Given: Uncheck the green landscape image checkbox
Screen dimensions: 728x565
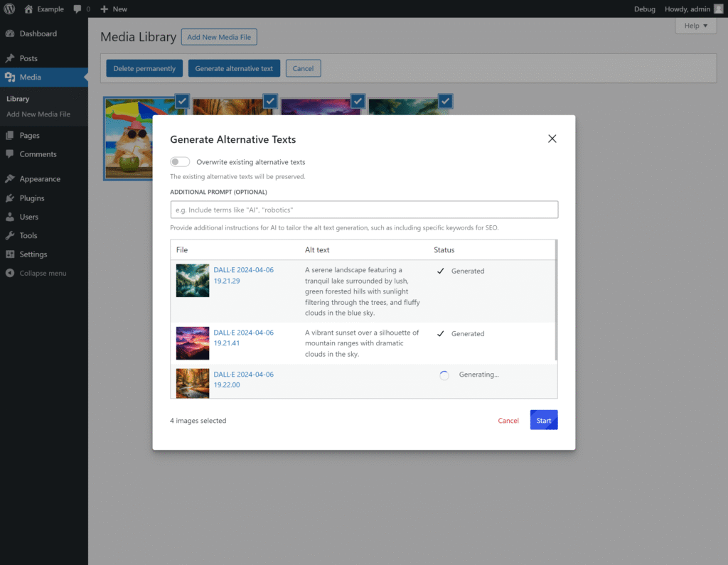Looking at the screenshot, I should 445,101.
